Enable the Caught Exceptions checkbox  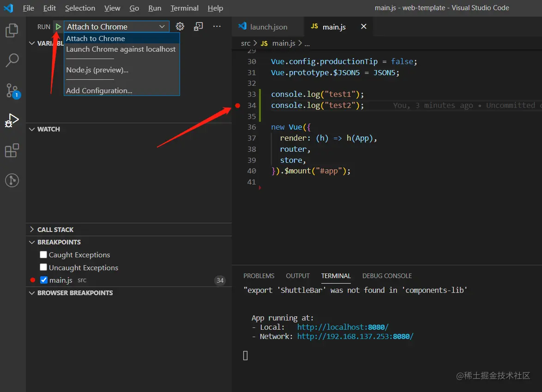43,255
